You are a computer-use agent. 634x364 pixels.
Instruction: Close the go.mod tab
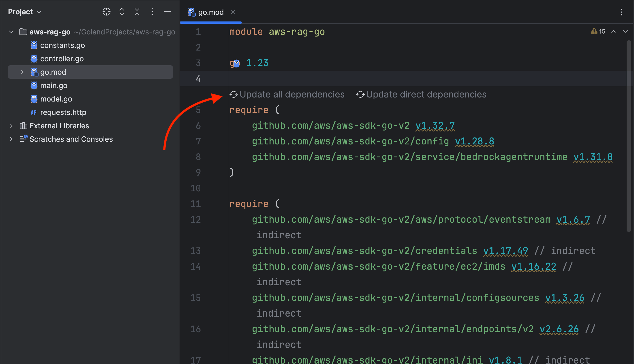coord(233,12)
